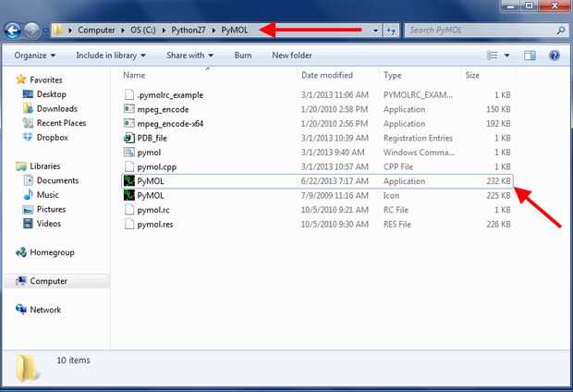Sort by the Size column header

pyautogui.click(x=472, y=75)
